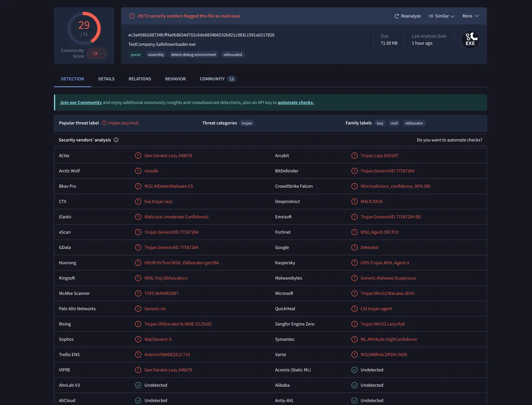Click the Last Analysis Date value 1 hour ago
This screenshot has width=532, height=405.
(422, 43)
